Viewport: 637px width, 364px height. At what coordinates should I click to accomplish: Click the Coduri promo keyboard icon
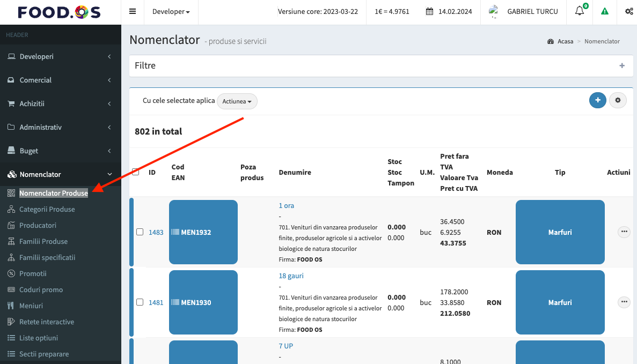pos(11,289)
